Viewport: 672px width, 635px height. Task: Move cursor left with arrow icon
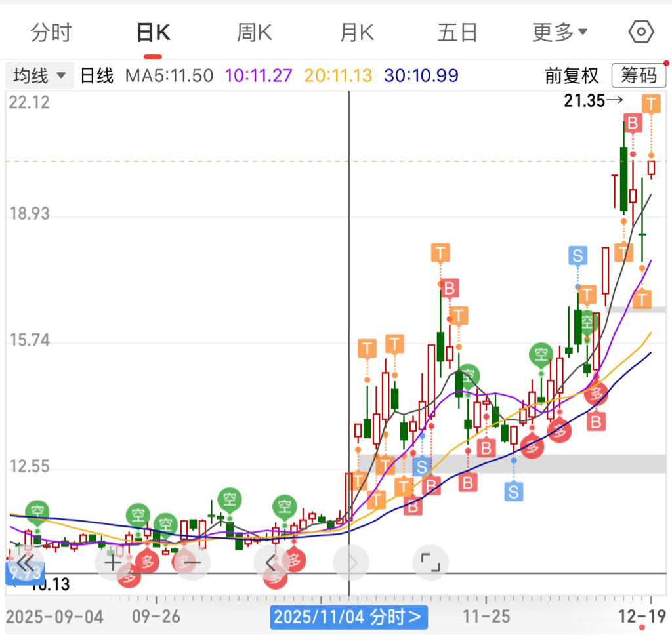[271, 563]
